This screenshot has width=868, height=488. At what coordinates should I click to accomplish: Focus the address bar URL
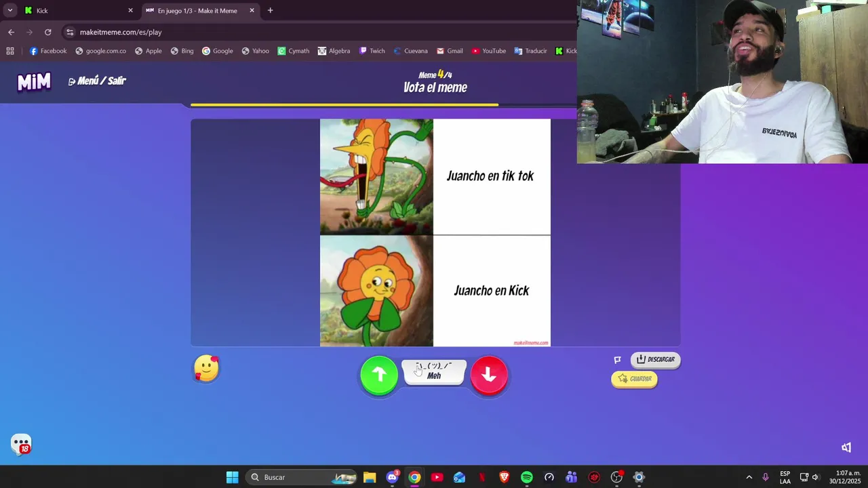[121, 32]
